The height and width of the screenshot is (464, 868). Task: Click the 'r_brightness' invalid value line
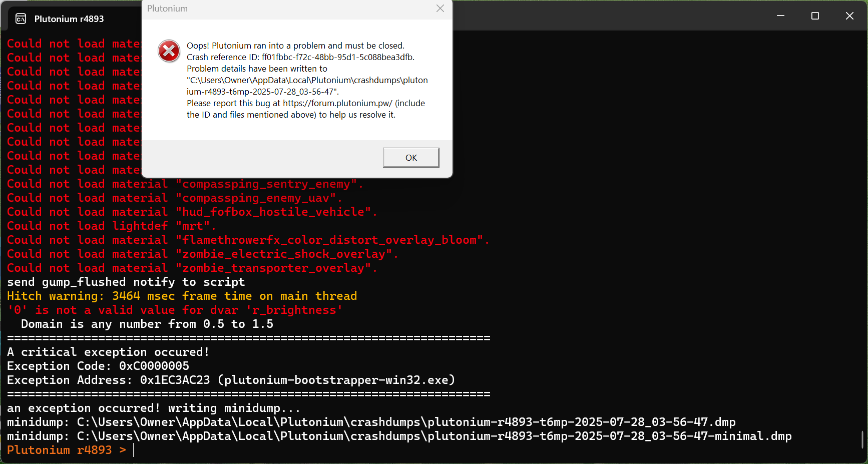point(175,310)
